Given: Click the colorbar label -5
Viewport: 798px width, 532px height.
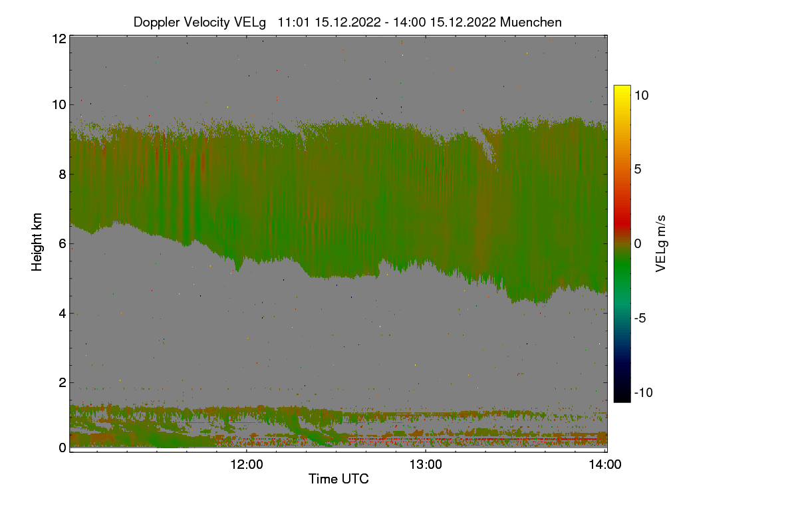Looking at the screenshot, I should coord(641,318).
